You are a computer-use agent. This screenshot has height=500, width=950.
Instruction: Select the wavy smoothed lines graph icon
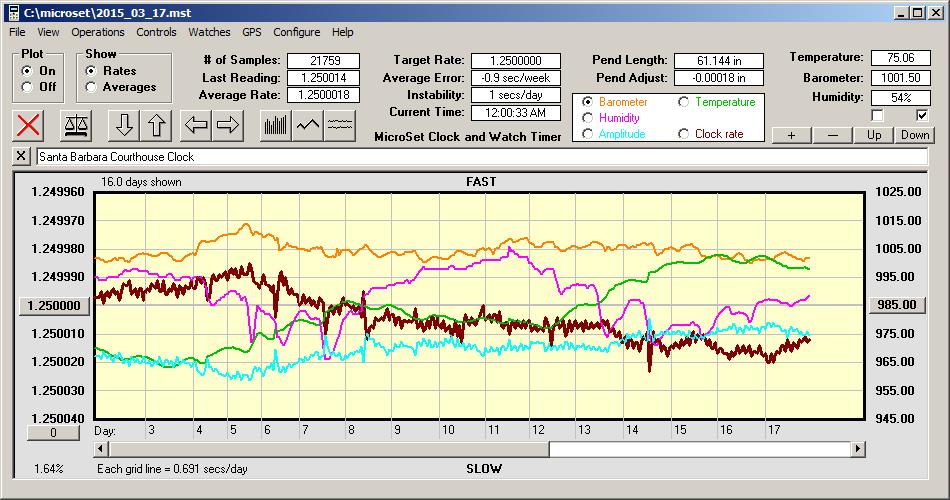pos(340,125)
